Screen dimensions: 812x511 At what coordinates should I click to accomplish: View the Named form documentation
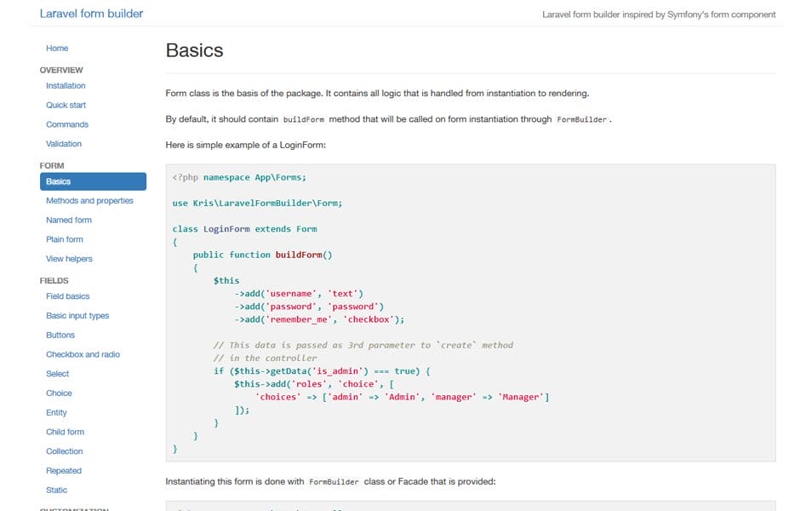(69, 220)
